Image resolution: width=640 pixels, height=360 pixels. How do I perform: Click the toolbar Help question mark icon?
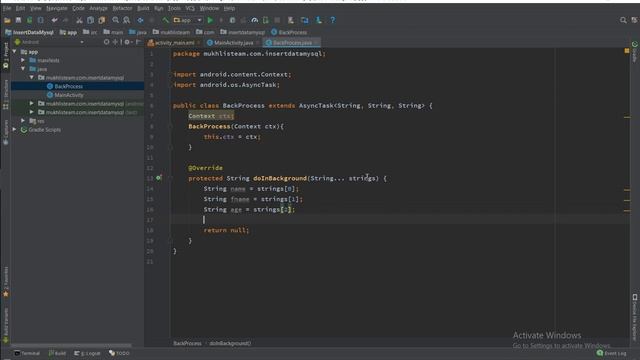tap(333, 20)
